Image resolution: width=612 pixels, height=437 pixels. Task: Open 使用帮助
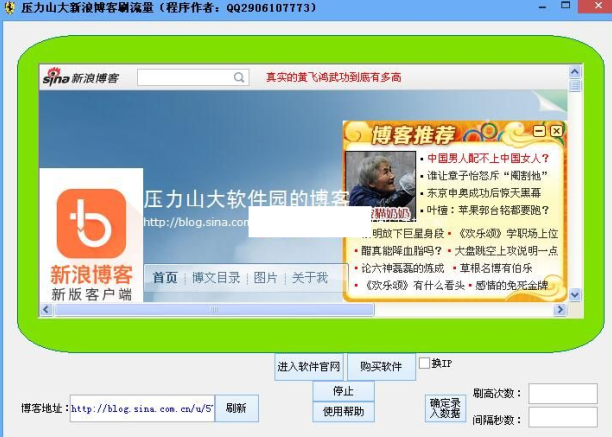point(343,411)
